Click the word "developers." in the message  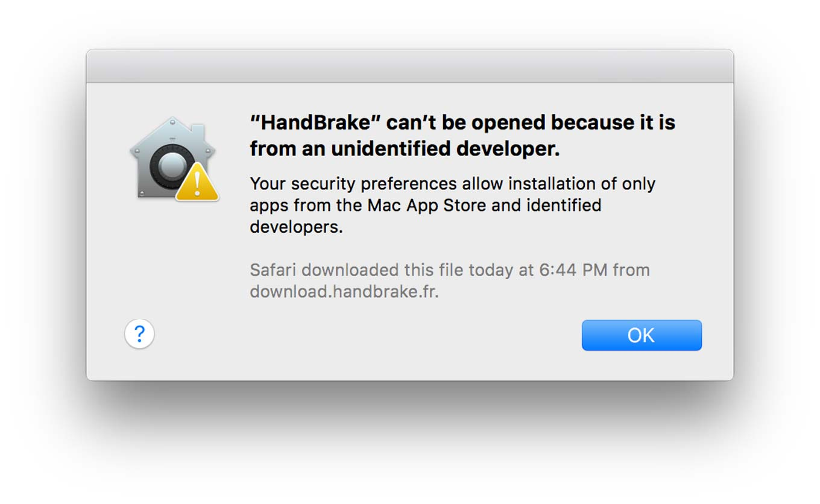click(296, 227)
